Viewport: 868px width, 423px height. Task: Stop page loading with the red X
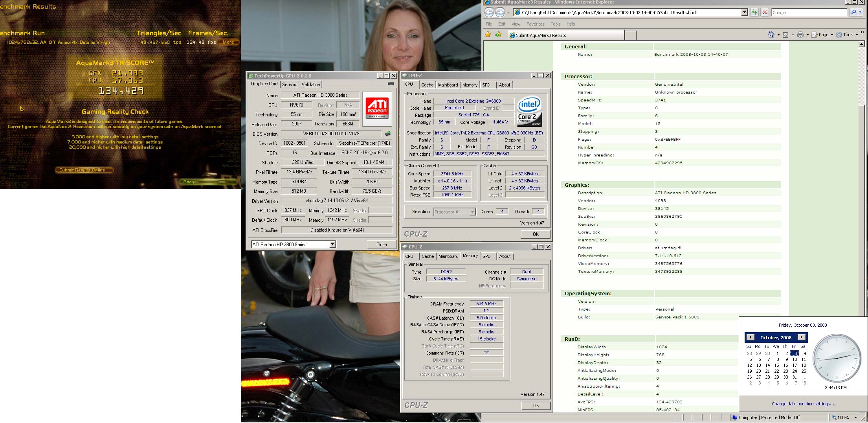point(765,13)
